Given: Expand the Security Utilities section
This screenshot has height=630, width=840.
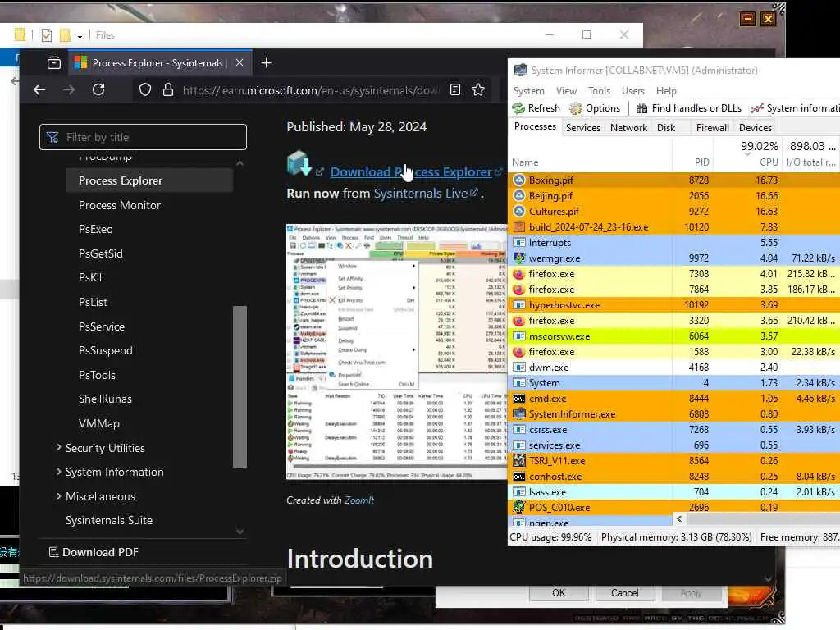Looking at the screenshot, I should click(x=58, y=447).
